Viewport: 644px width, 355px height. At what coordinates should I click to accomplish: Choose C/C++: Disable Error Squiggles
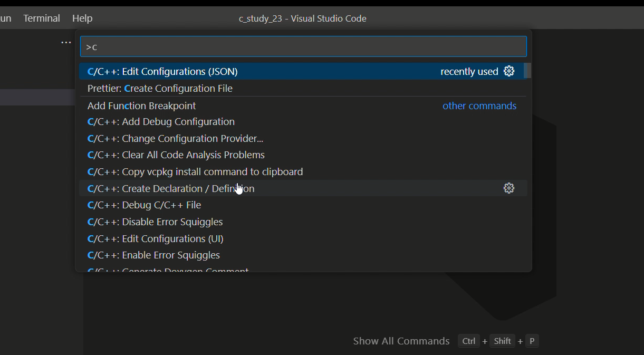tap(303, 222)
